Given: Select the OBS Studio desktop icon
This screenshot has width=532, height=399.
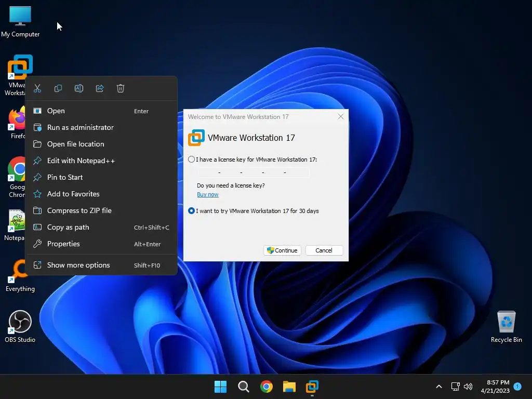Looking at the screenshot, I should 20,326.
